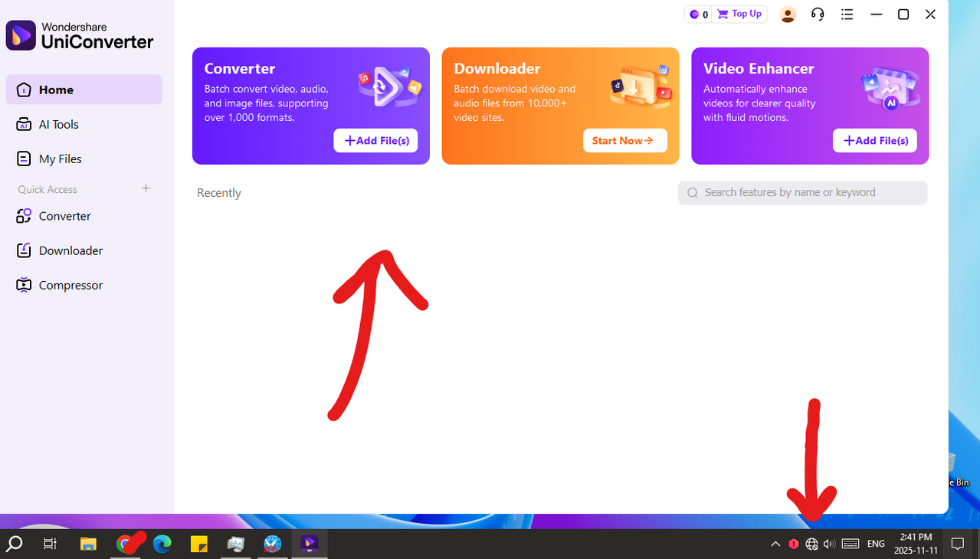Click the Top Up button
This screenshot has height=559, width=980.
[739, 14]
